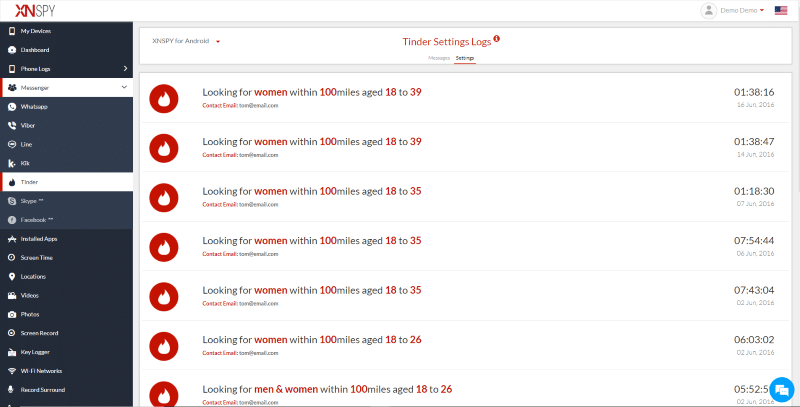Click the Record Surround microphone icon
The image size is (800, 407).
(12, 390)
